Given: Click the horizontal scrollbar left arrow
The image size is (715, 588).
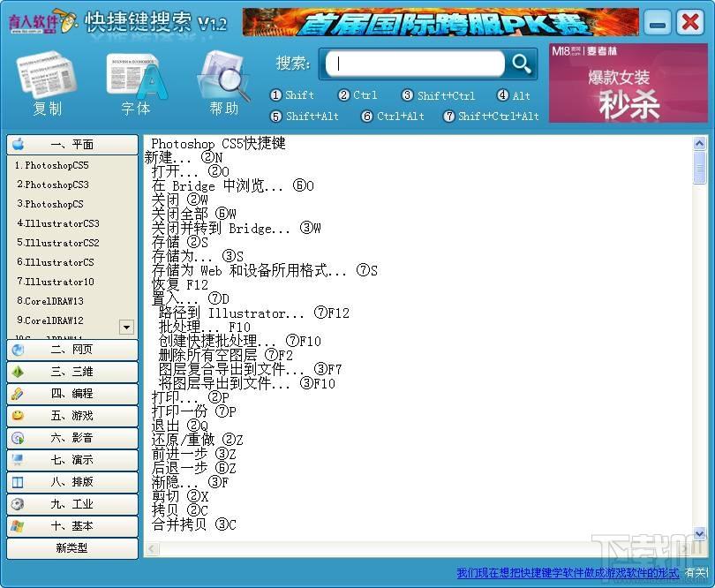Looking at the screenshot, I should pos(152,549).
